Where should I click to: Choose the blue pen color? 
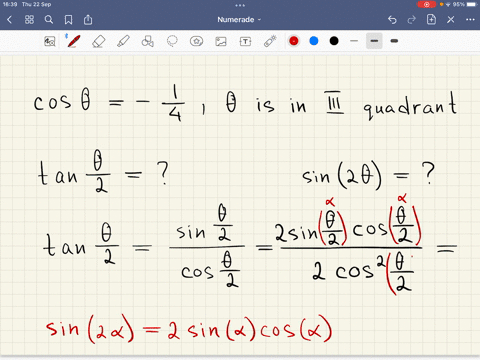[314, 41]
